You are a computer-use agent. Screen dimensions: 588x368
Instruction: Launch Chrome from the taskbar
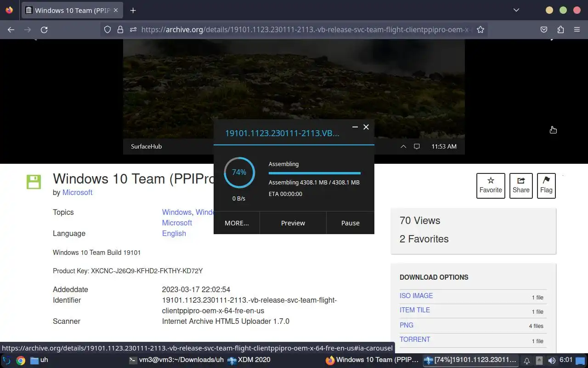[x=21, y=360]
